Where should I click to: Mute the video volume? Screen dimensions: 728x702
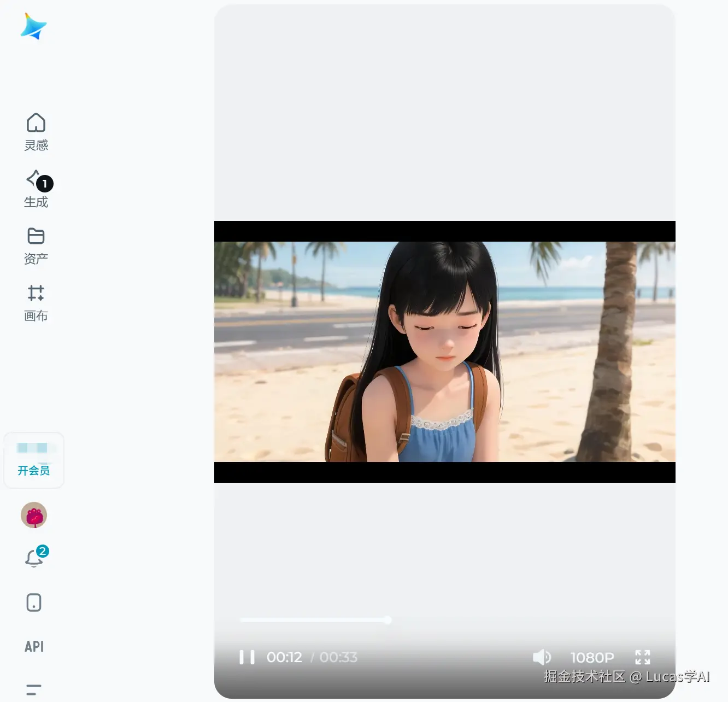pyautogui.click(x=542, y=657)
